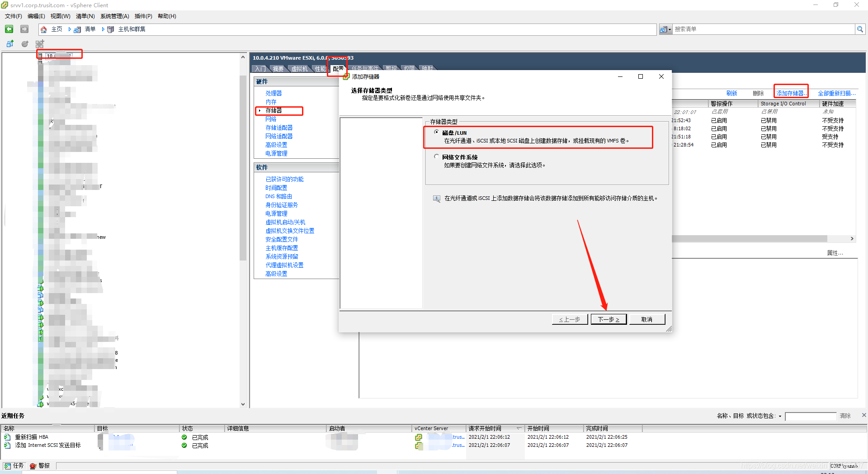Open the 警报 status bar button
This screenshot has width=868, height=474.
click(40, 465)
